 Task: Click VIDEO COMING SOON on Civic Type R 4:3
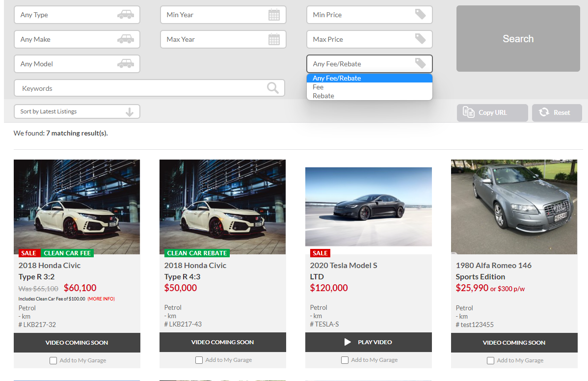pos(223,342)
